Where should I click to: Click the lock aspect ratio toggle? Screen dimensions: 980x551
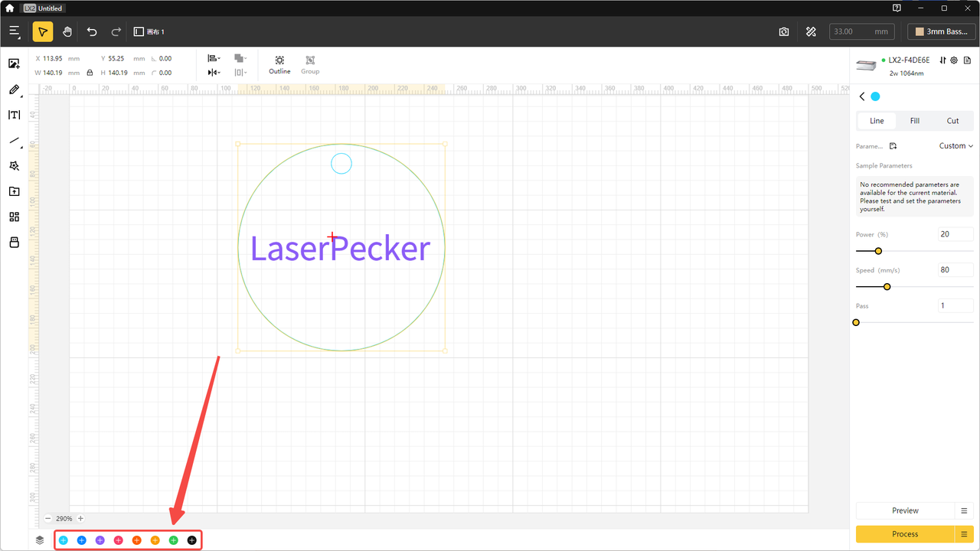coord(90,73)
